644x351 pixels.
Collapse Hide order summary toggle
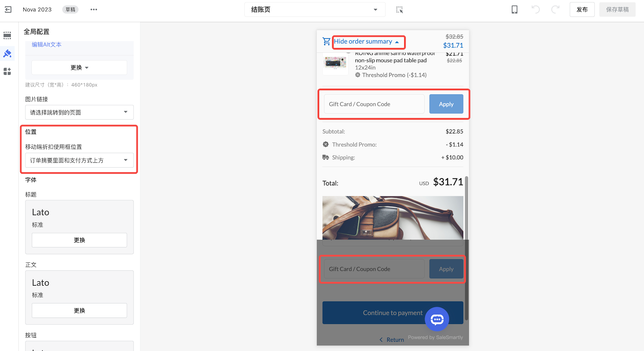(367, 42)
